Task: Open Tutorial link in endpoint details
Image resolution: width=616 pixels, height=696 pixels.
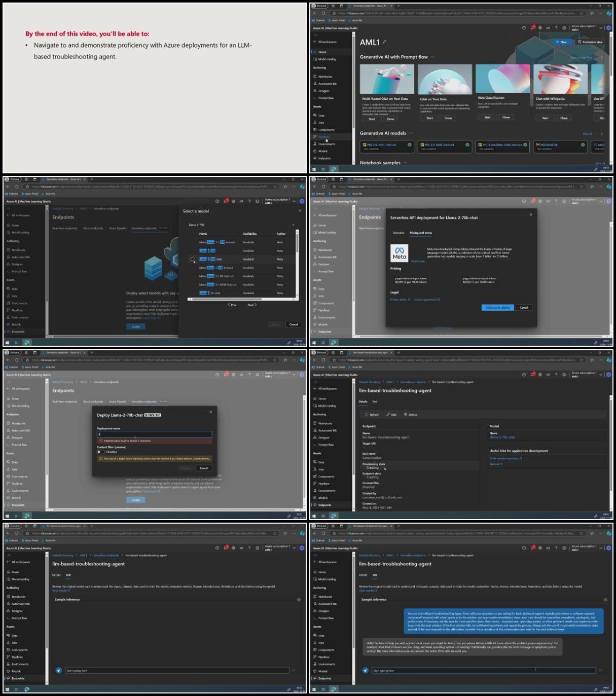Action: tap(496, 464)
